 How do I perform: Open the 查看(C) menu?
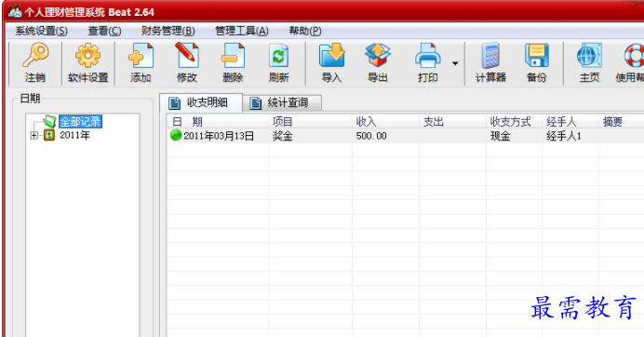point(104,31)
